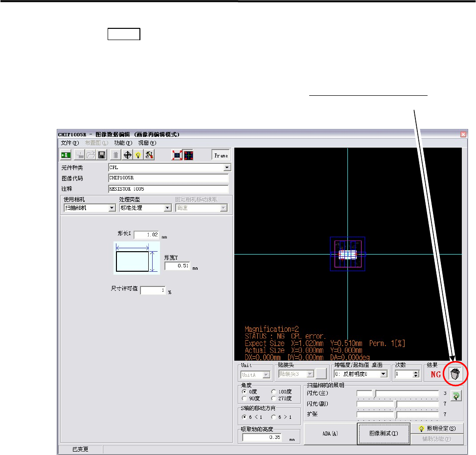Select the 180度 angle radio button
Image resolution: width=476 pixels, height=455 pixels.
click(x=273, y=391)
